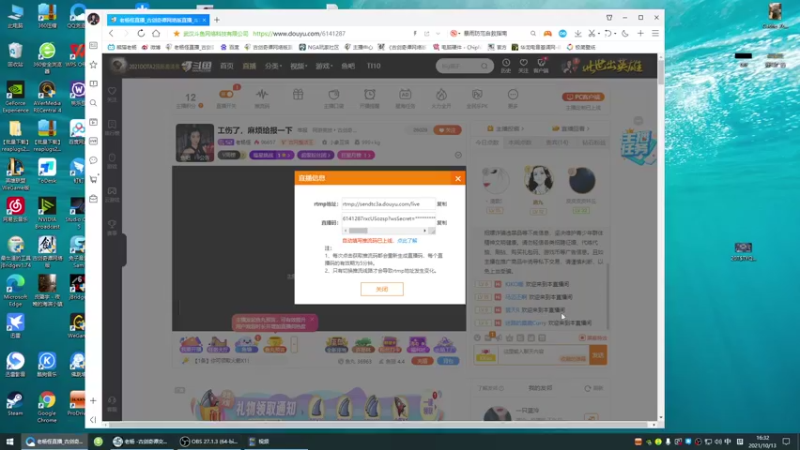
Task: Collapse the browser sidebar arrow
Action: coord(93,419)
